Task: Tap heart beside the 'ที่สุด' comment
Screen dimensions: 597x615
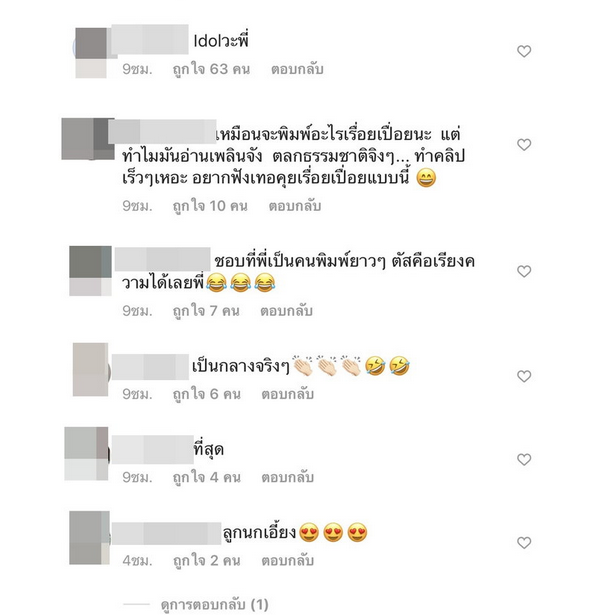Action: click(524, 459)
